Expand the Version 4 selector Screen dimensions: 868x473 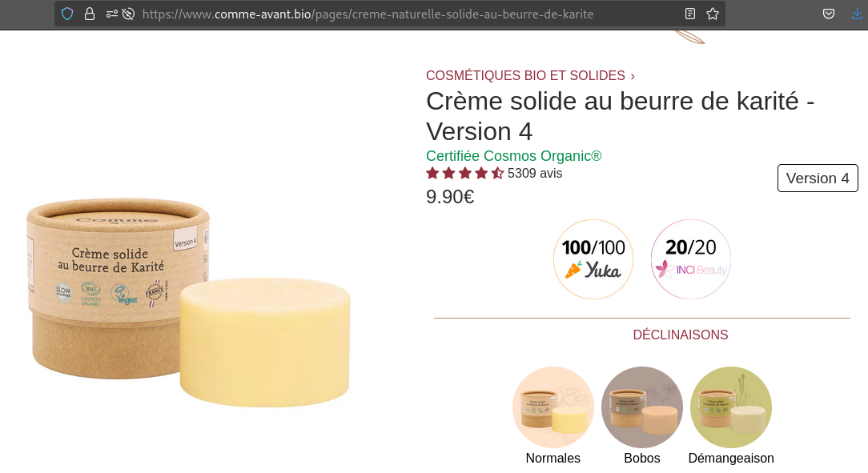click(818, 178)
